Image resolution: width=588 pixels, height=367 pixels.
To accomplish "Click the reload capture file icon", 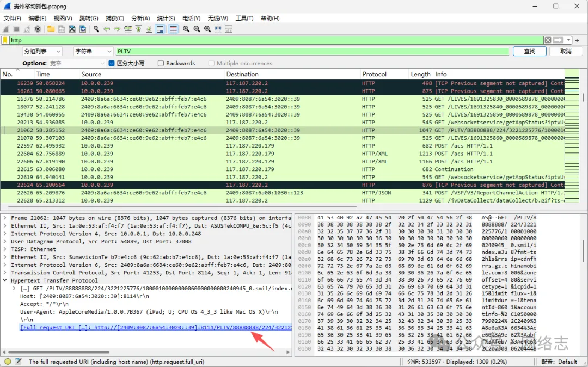I will (83, 29).
